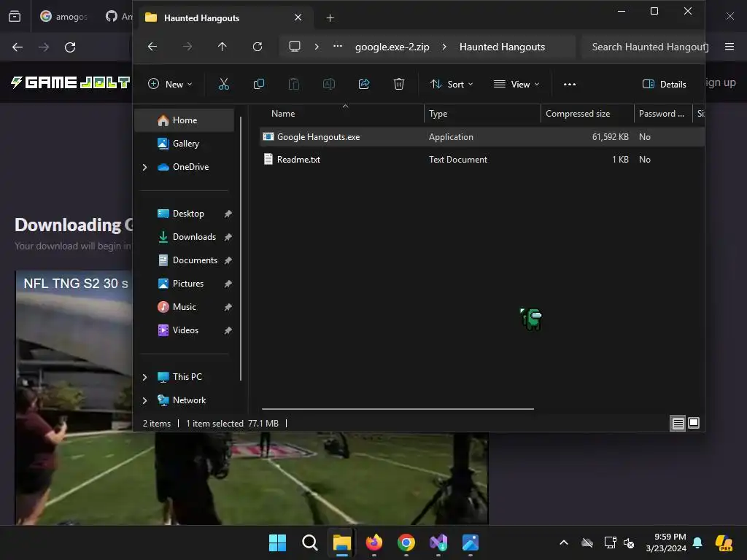Open Chrome from the taskbar
This screenshot has width=747, height=560.
tap(406, 542)
